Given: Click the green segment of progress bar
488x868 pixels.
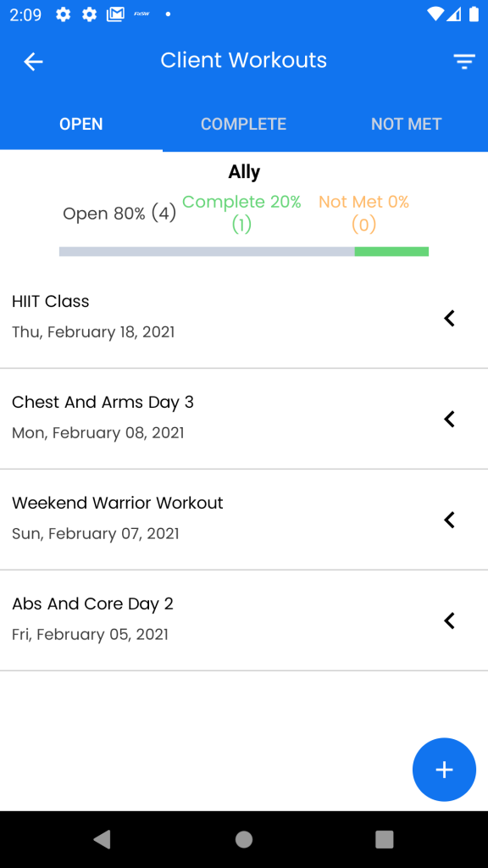Looking at the screenshot, I should point(391,251).
